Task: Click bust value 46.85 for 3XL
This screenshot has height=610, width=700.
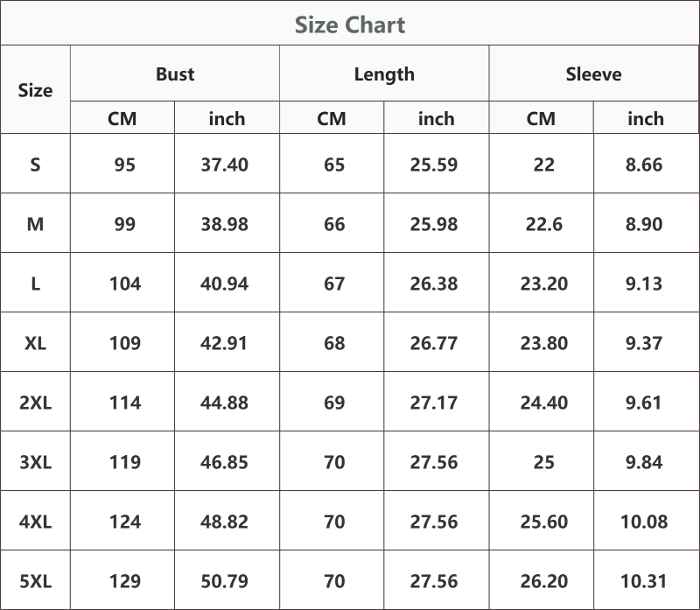Action: point(224,462)
